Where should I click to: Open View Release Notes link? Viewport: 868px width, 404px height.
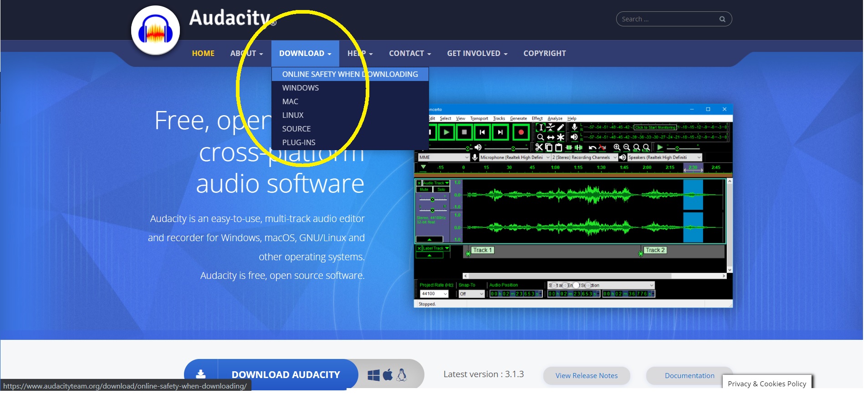(587, 376)
